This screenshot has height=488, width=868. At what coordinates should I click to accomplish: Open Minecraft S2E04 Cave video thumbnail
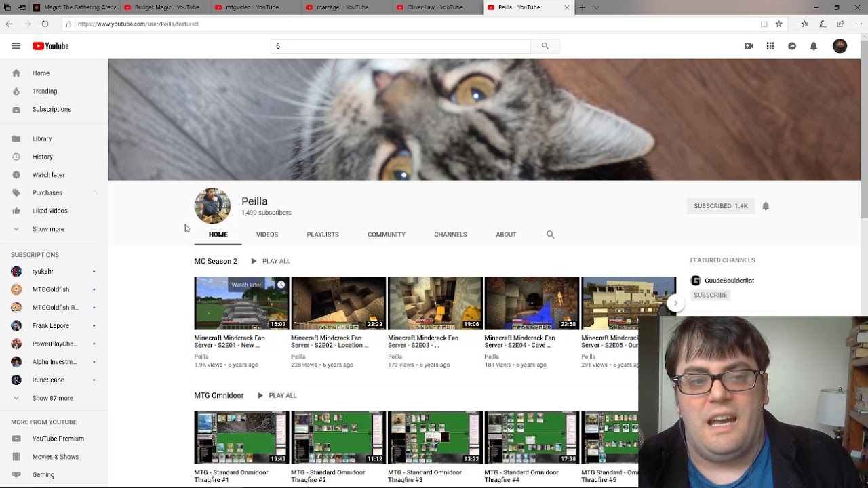point(532,303)
